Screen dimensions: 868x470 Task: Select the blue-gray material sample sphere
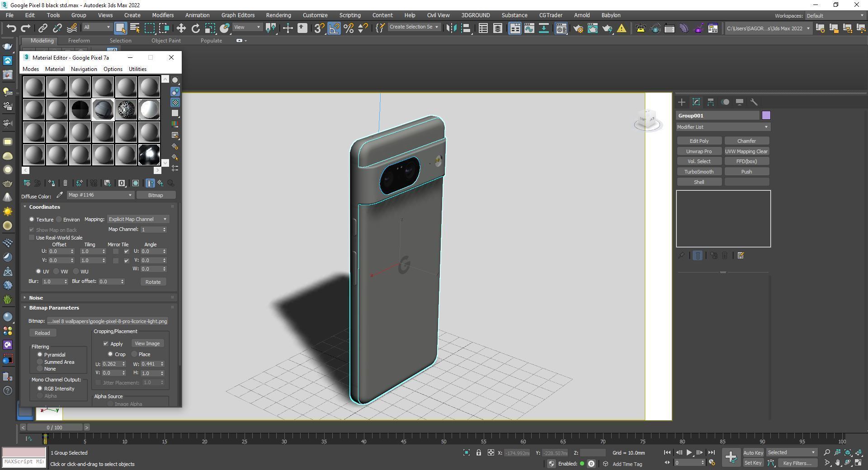(x=103, y=110)
